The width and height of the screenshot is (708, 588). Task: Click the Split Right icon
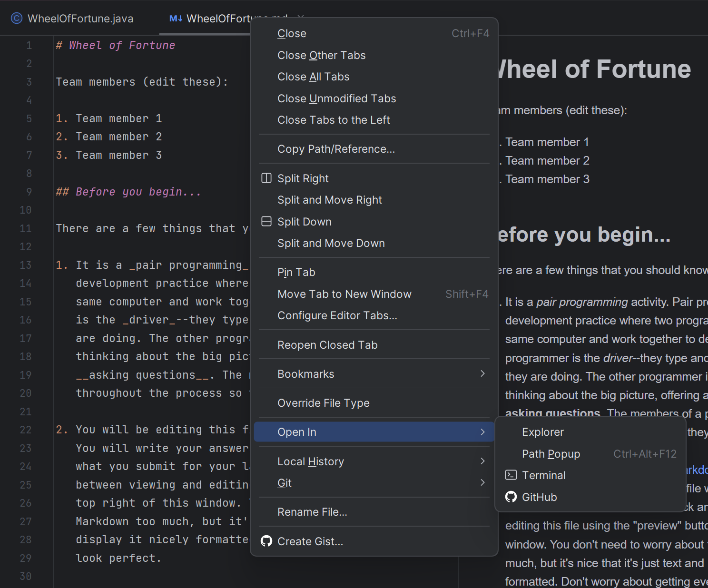(266, 178)
